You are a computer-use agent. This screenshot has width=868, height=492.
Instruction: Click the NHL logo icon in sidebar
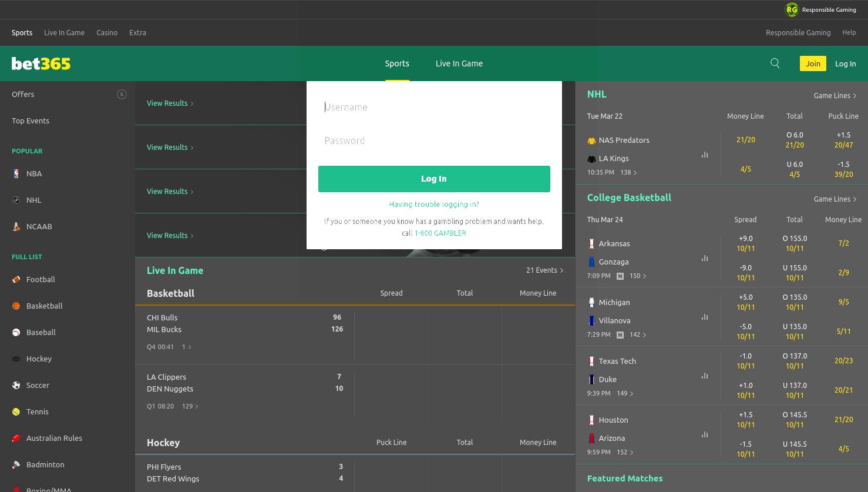tap(16, 200)
